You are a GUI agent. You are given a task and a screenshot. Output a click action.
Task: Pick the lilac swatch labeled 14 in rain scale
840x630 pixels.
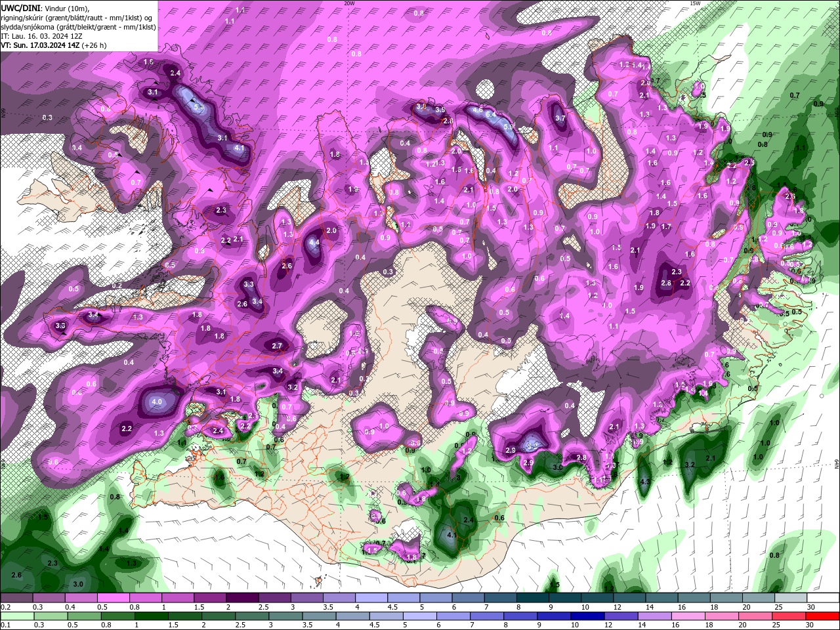(654, 616)
